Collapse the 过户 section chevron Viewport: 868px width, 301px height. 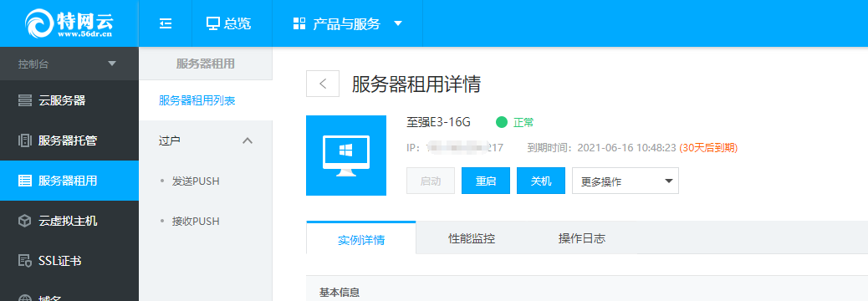click(x=248, y=140)
